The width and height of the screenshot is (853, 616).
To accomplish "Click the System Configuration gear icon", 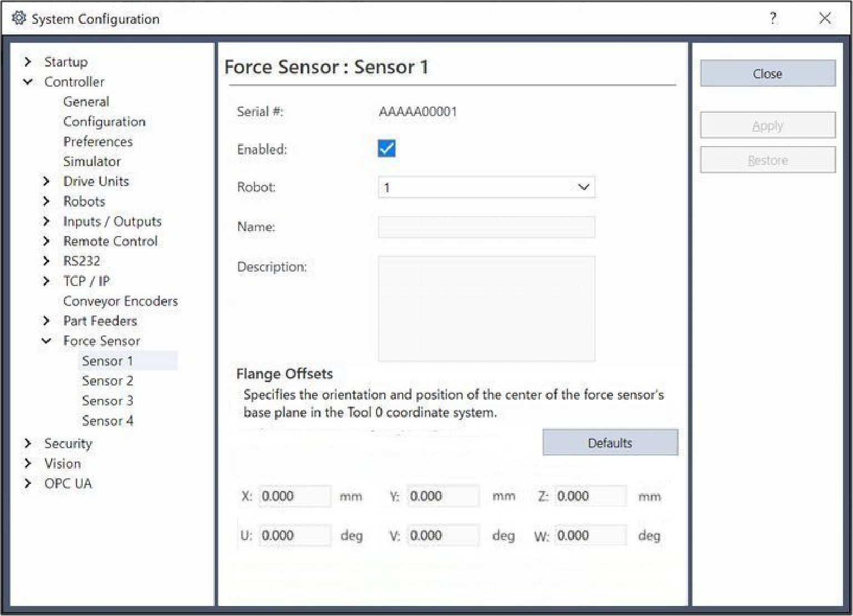I will (19, 18).
